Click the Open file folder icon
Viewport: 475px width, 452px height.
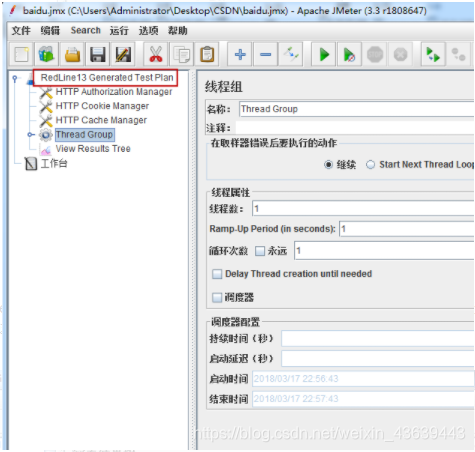click(x=72, y=54)
